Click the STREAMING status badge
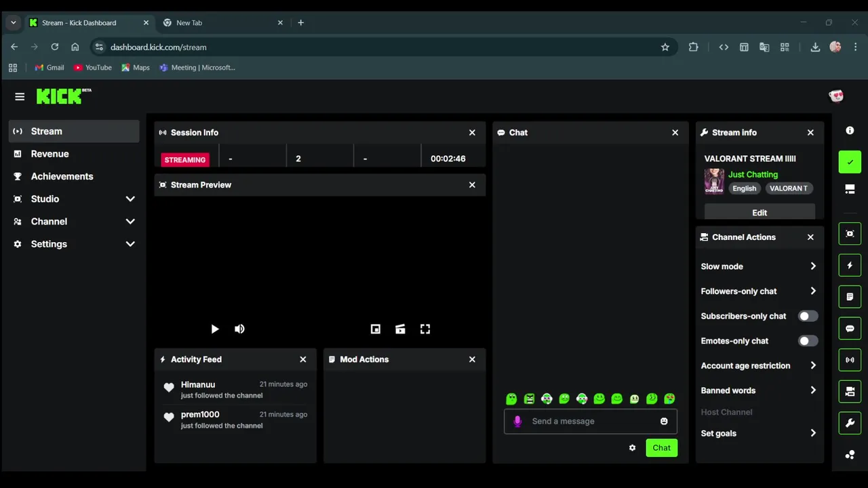The width and height of the screenshot is (868, 488). tap(185, 160)
